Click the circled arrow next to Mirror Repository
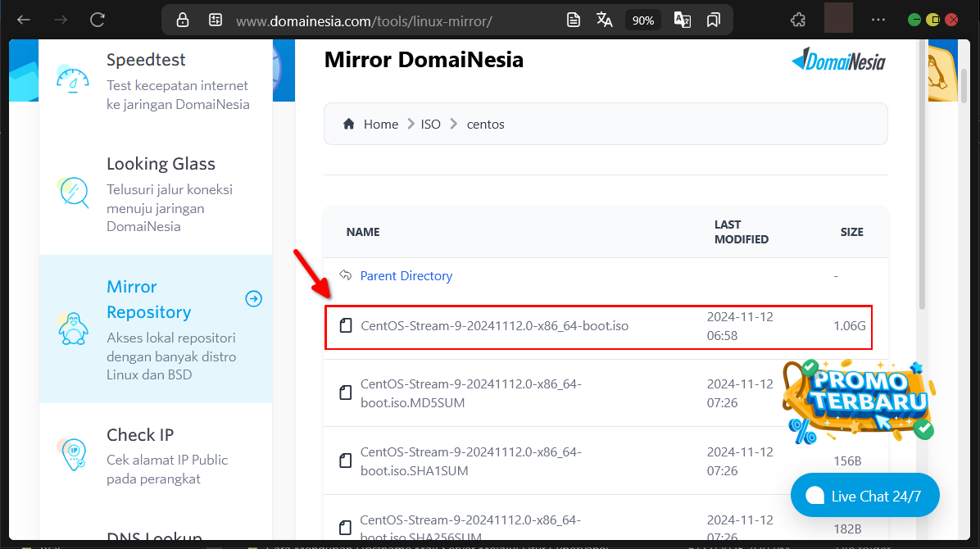 point(254,299)
